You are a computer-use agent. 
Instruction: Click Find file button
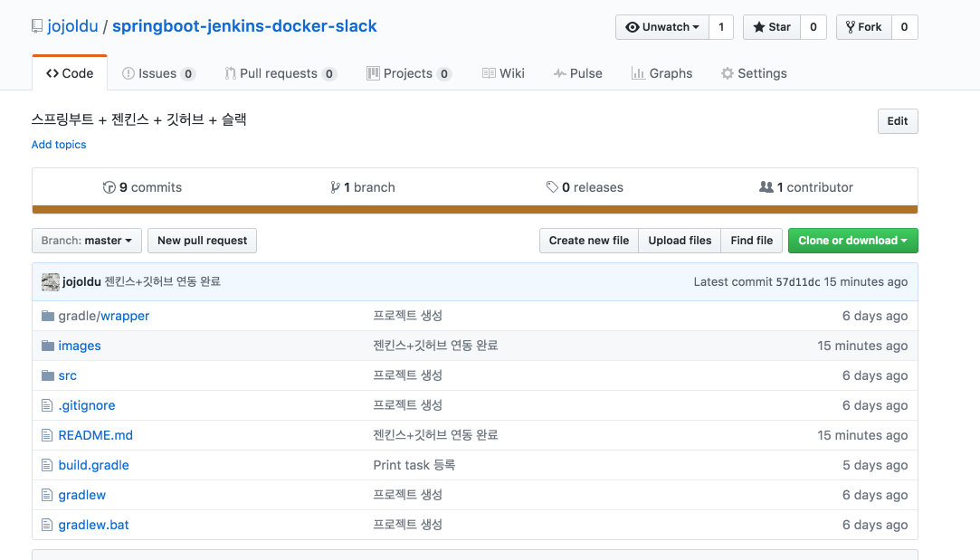pos(751,241)
